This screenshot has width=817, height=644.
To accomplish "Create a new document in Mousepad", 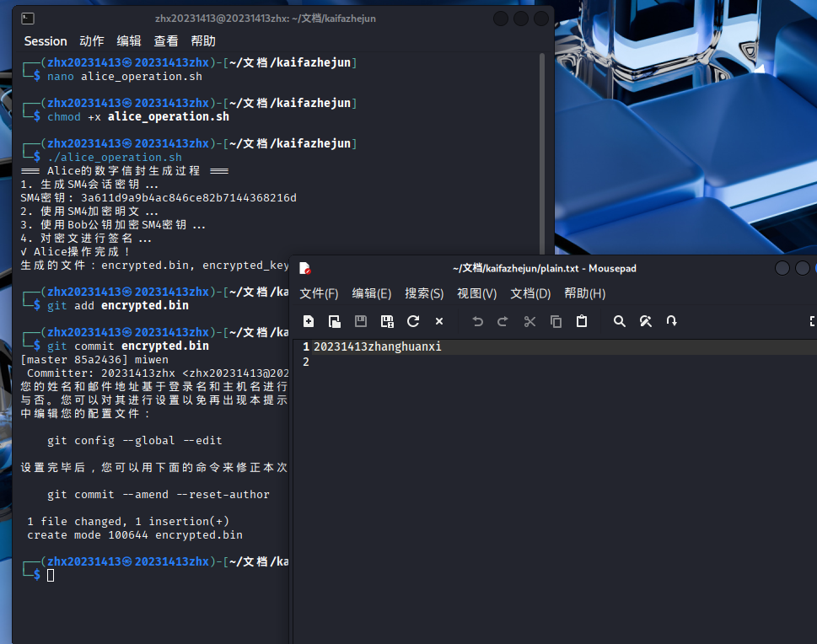I will (309, 321).
